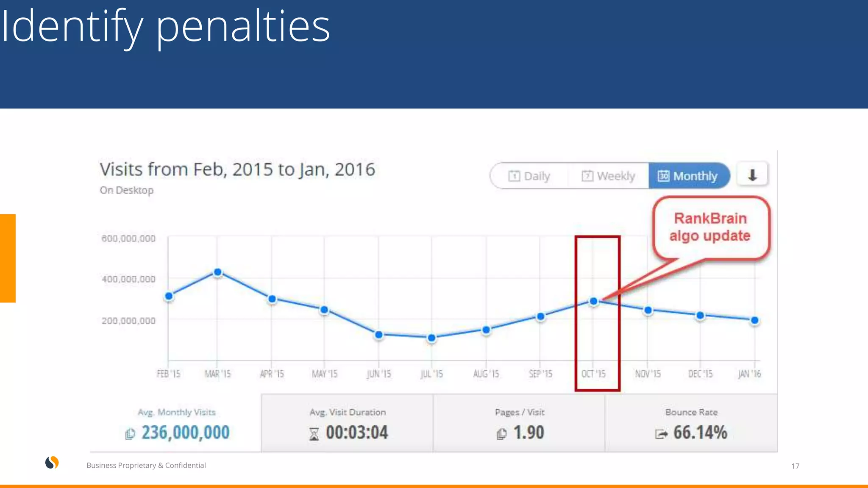The width and height of the screenshot is (868, 488).
Task: Click 'Business Proprietary & Confidential' footer text
Action: pos(146,465)
